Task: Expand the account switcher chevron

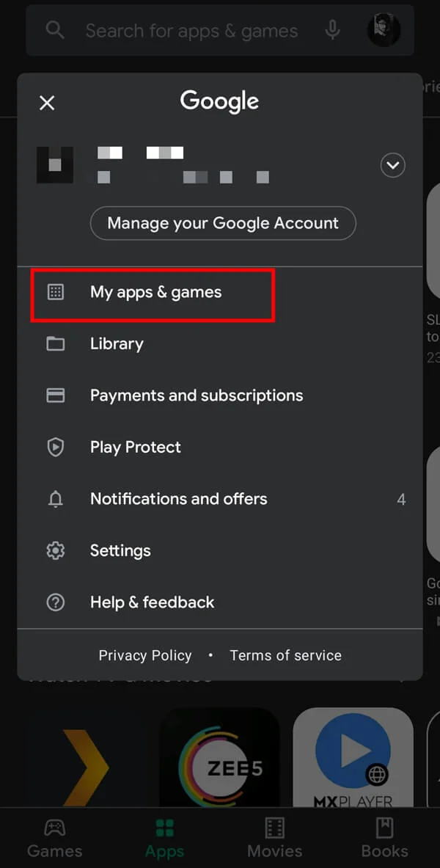Action: (392, 165)
